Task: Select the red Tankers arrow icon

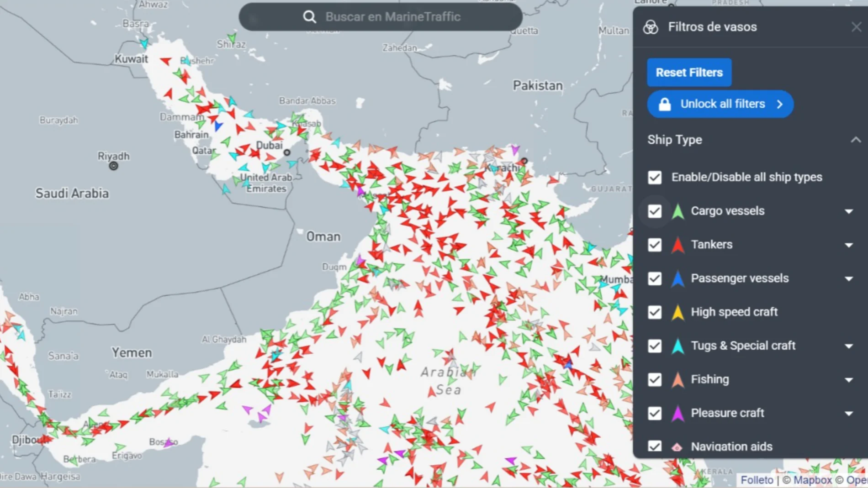Action: pyautogui.click(x=677, y=245)
